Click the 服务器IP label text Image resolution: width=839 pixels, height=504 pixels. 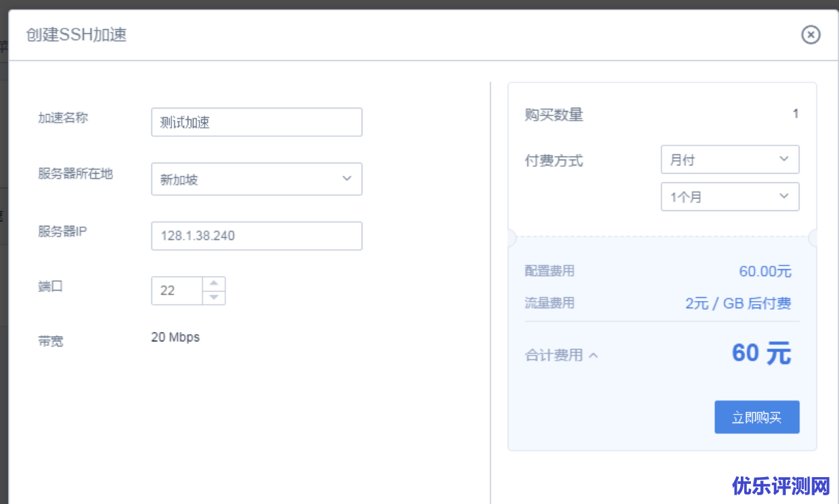pos(63,232)
